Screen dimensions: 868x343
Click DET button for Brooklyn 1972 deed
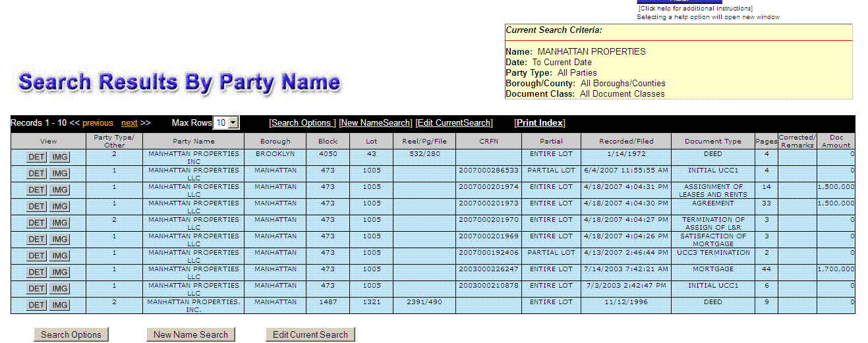pos(36,157)
